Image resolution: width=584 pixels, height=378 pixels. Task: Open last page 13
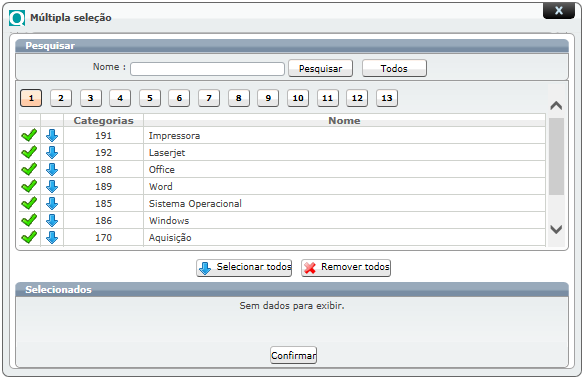387,98
